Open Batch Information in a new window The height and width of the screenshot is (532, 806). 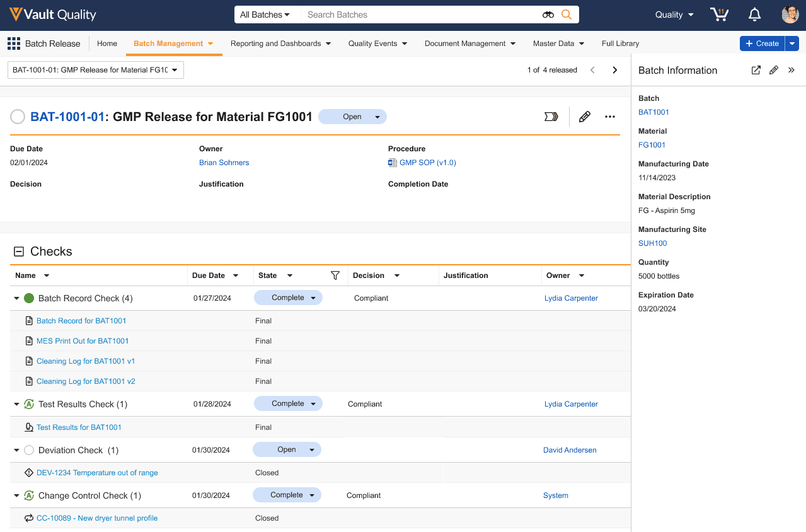click(756, 71)
